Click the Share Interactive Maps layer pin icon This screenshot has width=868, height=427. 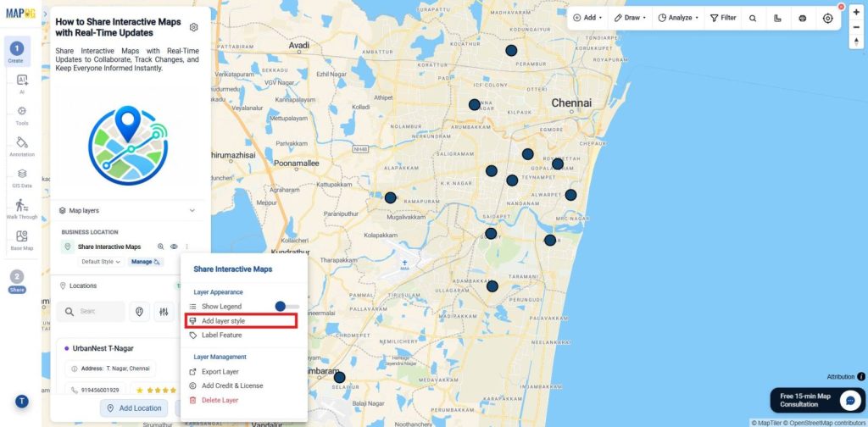click(x=68, y=247)
